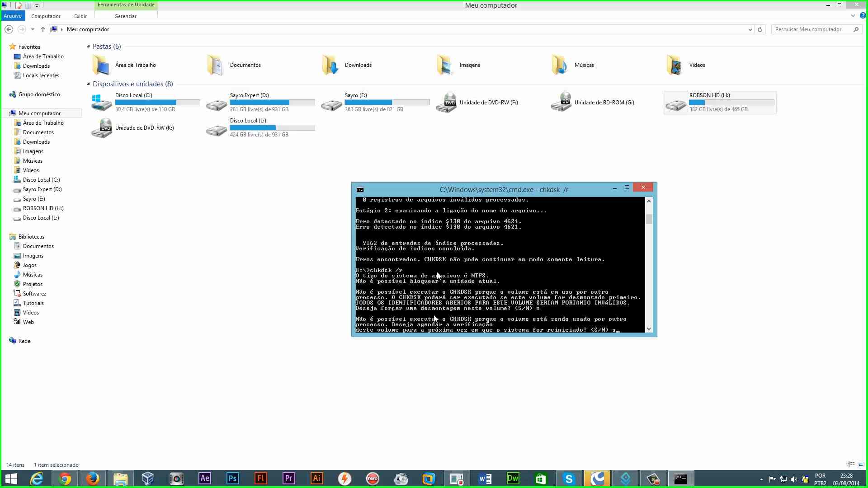
Task: Open Internet Explorer from the taskbar
Action: (x=37, y=479)
